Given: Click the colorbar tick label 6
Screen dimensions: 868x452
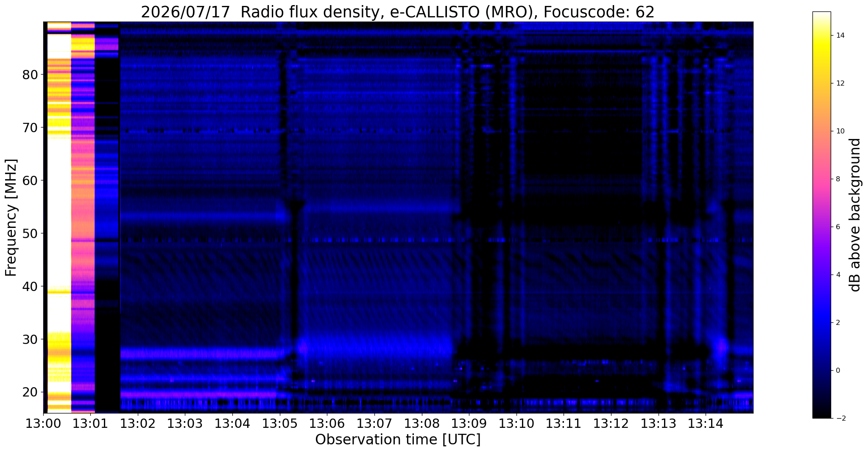Looking at the screenshot, I should pyautogui.click(x=837, y=227).
